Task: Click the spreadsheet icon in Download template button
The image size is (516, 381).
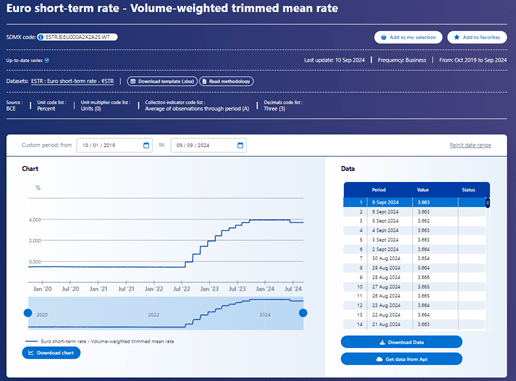Action: [x=133, y=81]
